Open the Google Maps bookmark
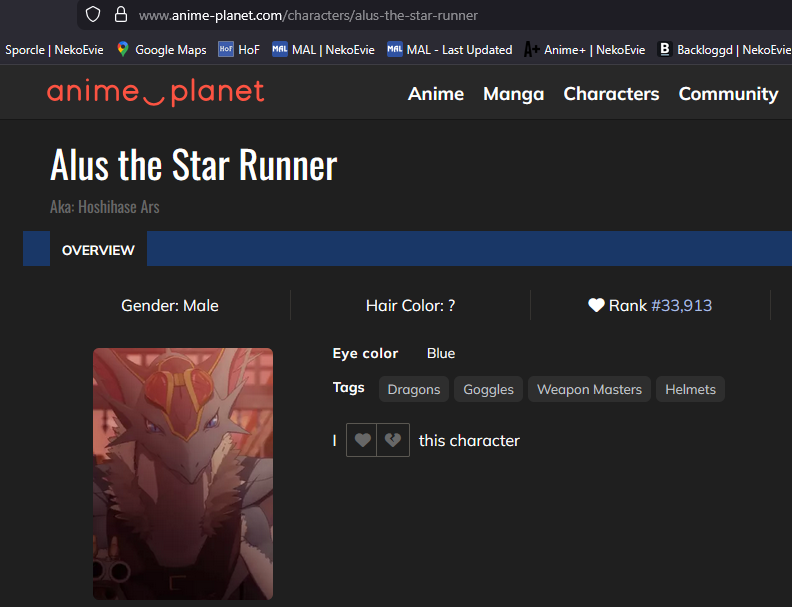Image resolution: width=792 pixels, height=607 pixels. pos(162,49)
